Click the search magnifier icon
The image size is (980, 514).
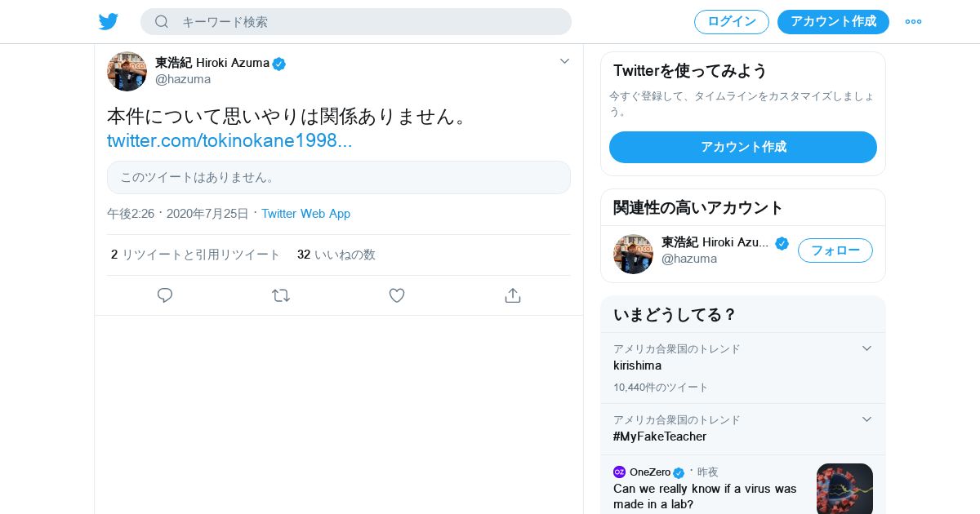(162, 22)
